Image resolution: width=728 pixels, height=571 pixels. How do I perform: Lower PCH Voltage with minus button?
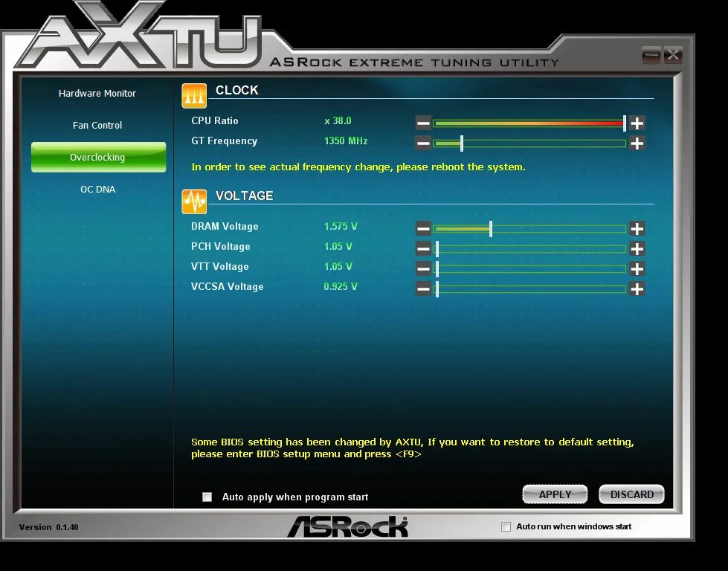coord(423,249)
